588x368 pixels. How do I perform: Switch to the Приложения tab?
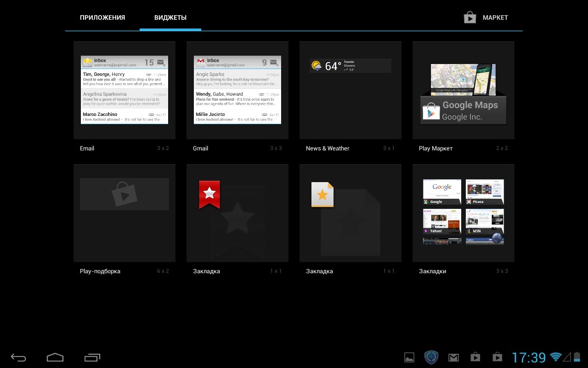coord(102,17)
